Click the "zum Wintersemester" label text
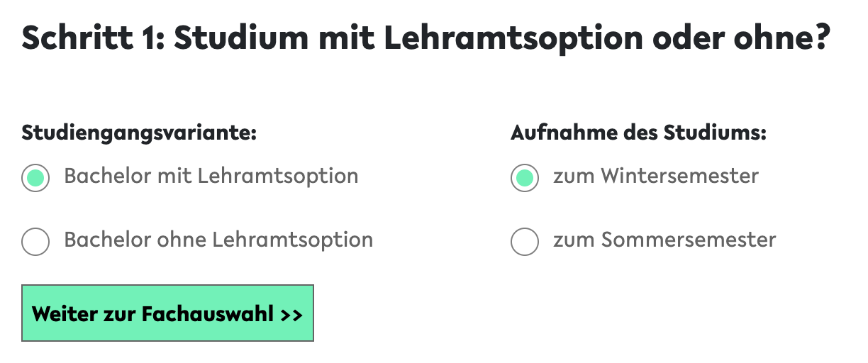Viewport: 868px width, 363px height. (656, 176)
